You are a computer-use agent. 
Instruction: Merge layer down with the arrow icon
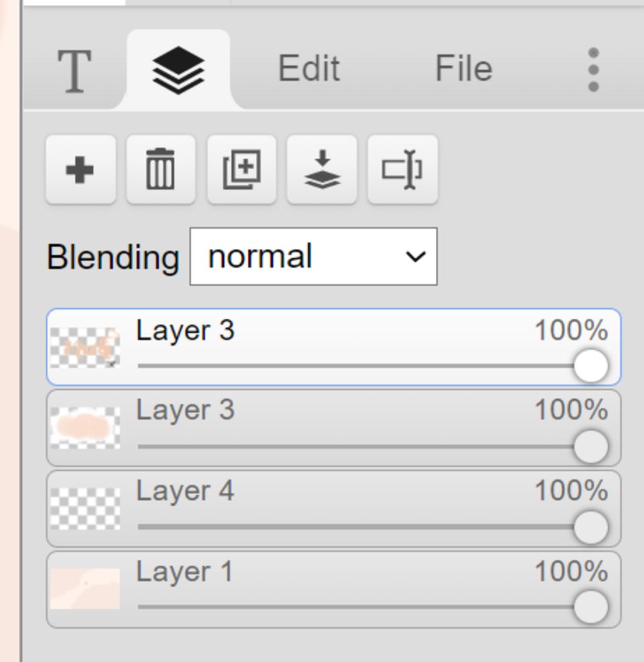[x=322, y=170]
